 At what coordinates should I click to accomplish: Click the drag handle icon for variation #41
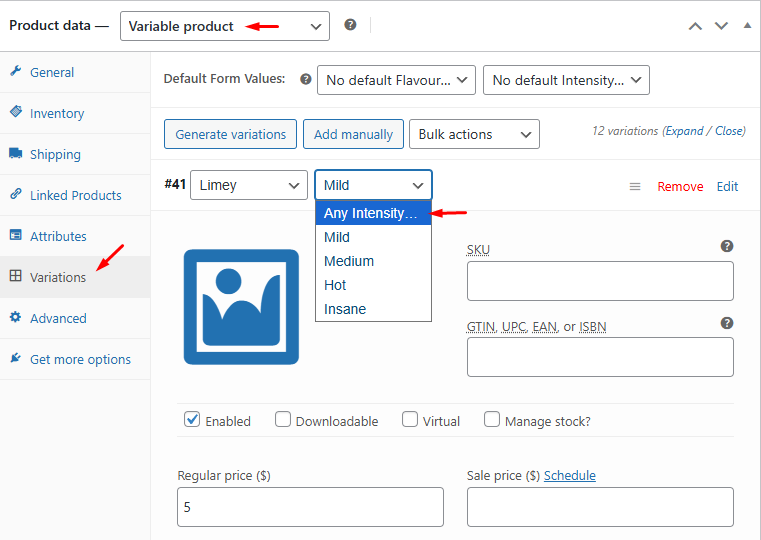point(635,186)
